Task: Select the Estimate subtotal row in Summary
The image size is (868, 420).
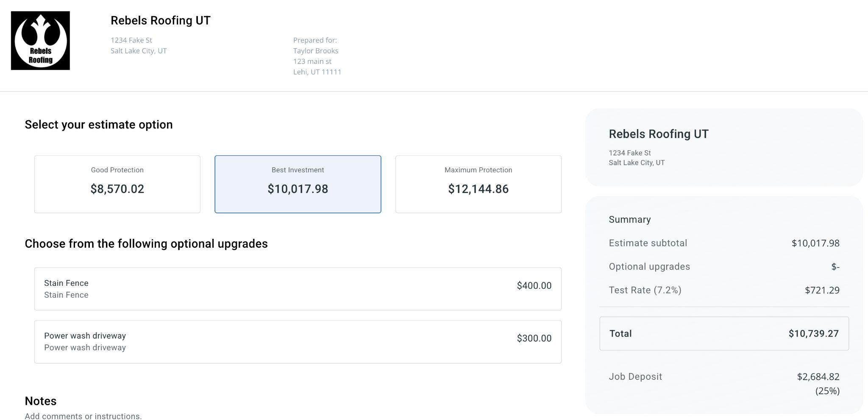Action: tap(724, 243)
